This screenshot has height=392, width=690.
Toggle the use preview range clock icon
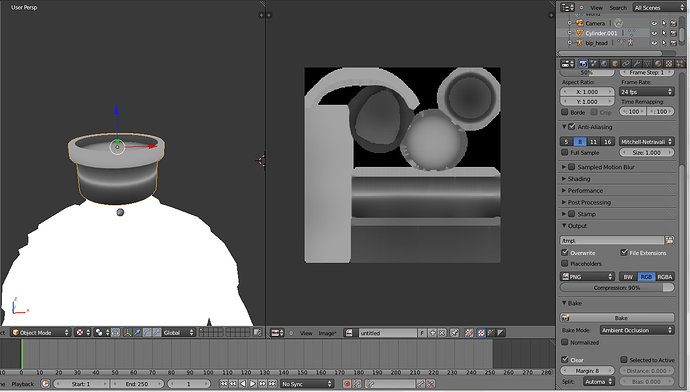[x=45, y=384]
